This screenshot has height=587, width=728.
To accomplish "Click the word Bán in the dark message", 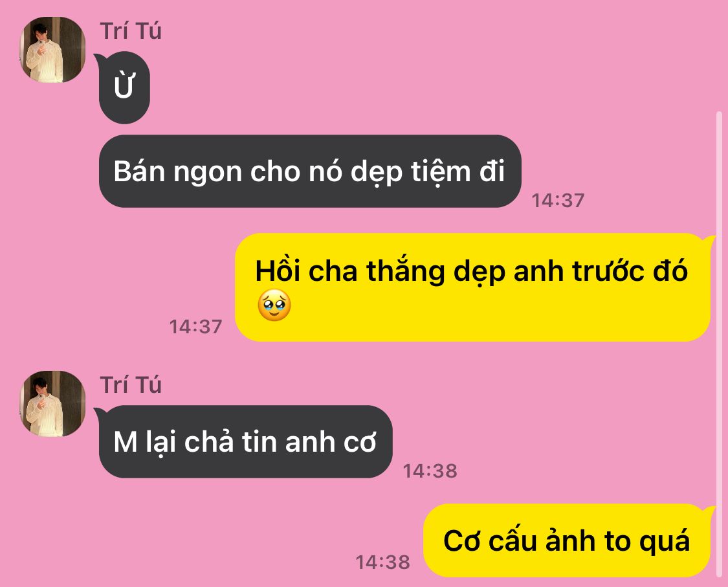I will (139, 172).
